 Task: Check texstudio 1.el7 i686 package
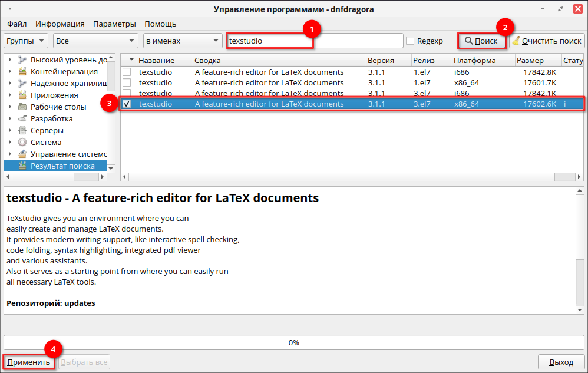pyautogui.click(x=127, y=72)
